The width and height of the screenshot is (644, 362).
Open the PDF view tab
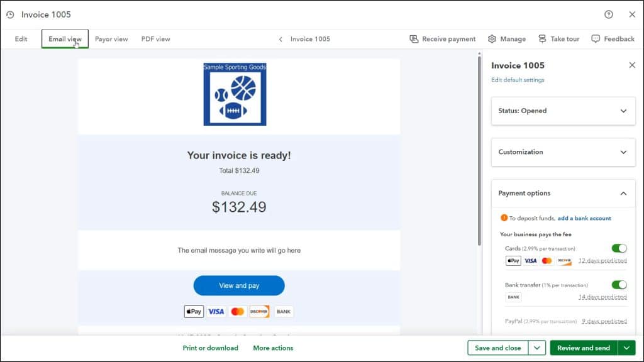pyautogui.click(x=155, y=38)
